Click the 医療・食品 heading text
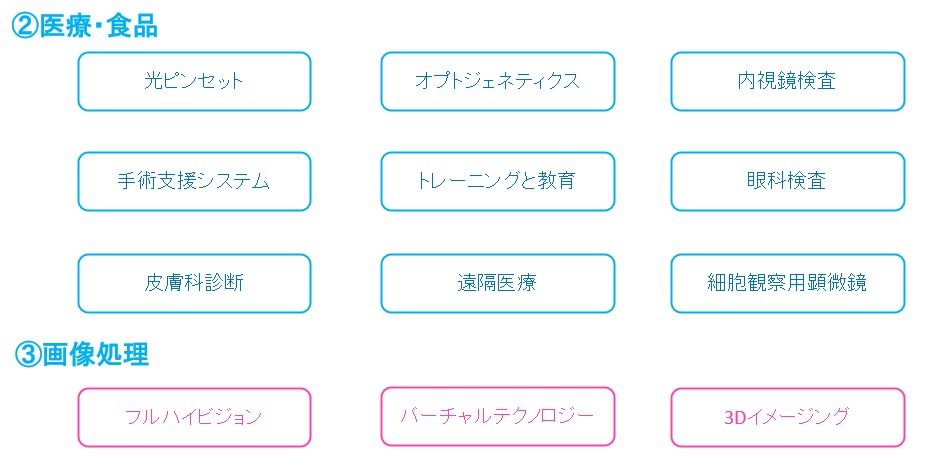The image size is (942, 470). point(98,25)
